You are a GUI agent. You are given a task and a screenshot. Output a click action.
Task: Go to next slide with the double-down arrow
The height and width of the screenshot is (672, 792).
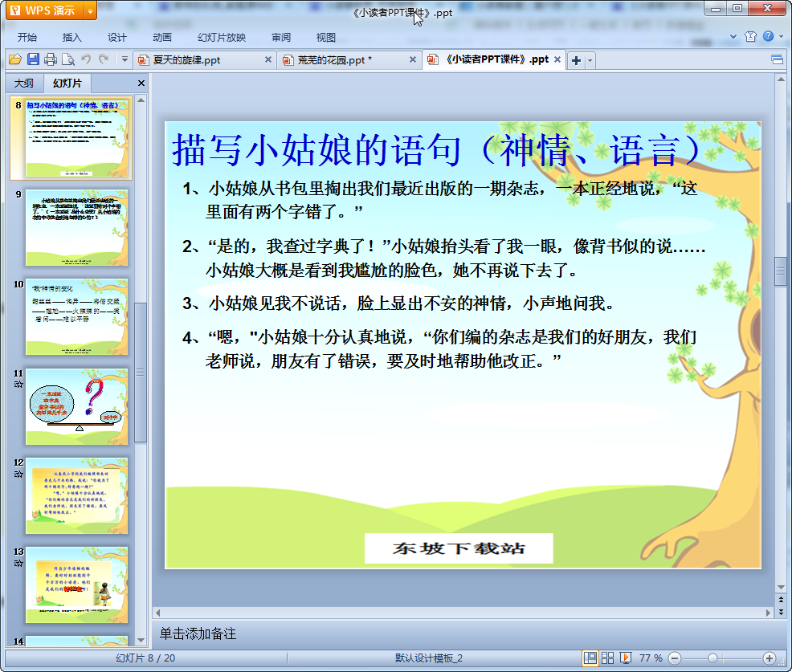point(781,612)
